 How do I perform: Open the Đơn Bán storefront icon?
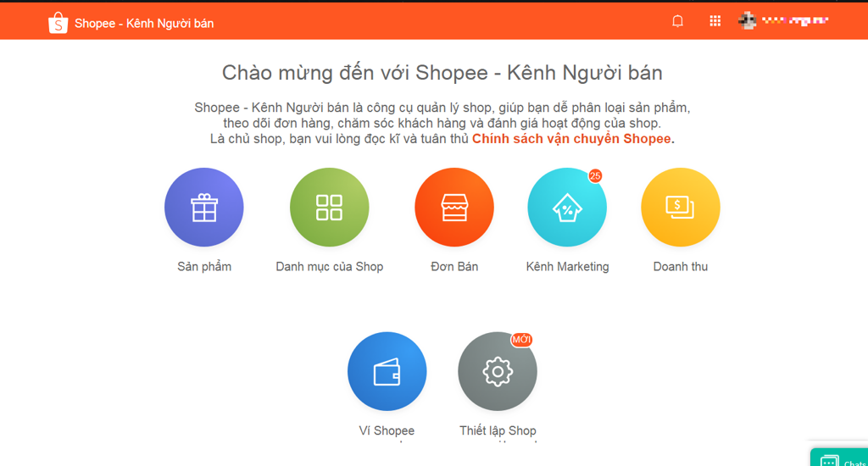pos(454,208)
